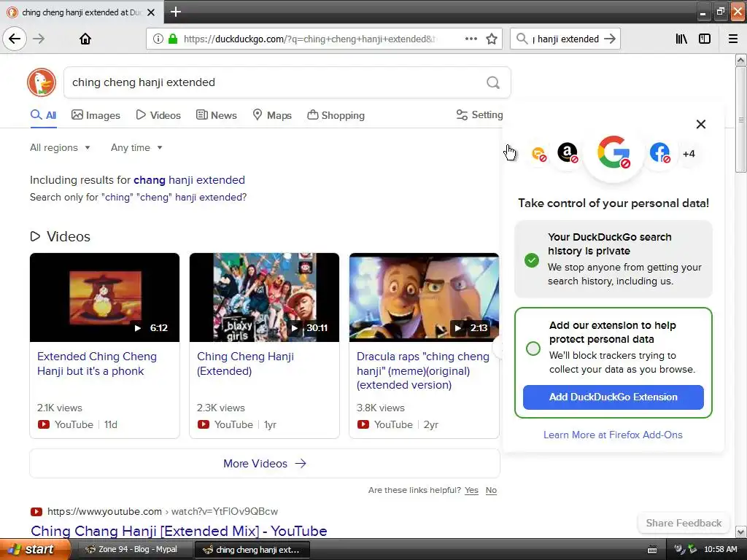
Task: Switch to the Maps tab
Action: click(x=272, y=115)
